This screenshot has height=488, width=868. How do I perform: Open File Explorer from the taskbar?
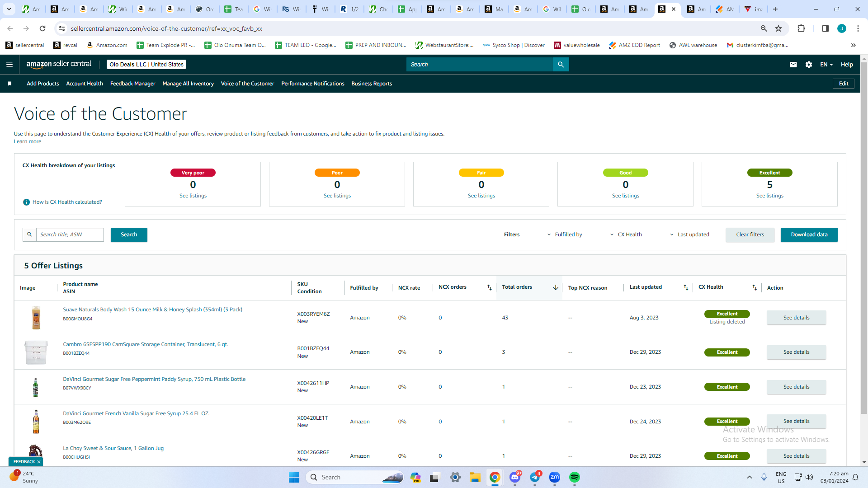pos(475,477)
